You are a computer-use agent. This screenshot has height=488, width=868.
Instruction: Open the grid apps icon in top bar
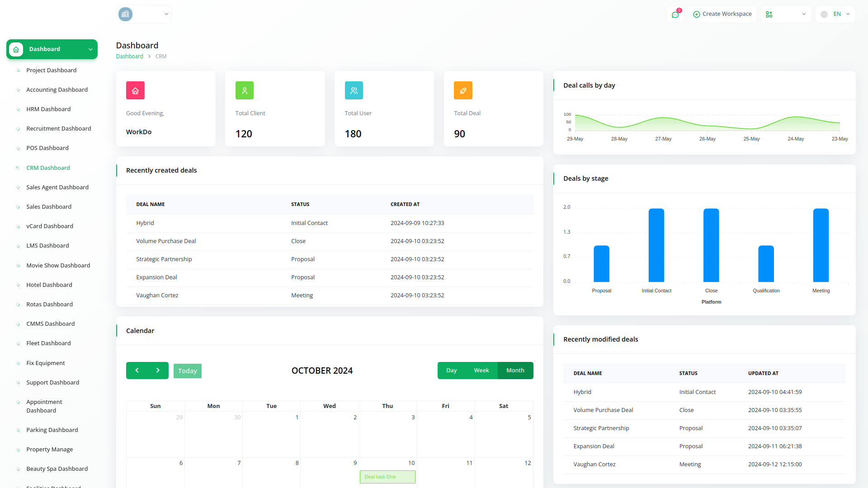[769, 14]
